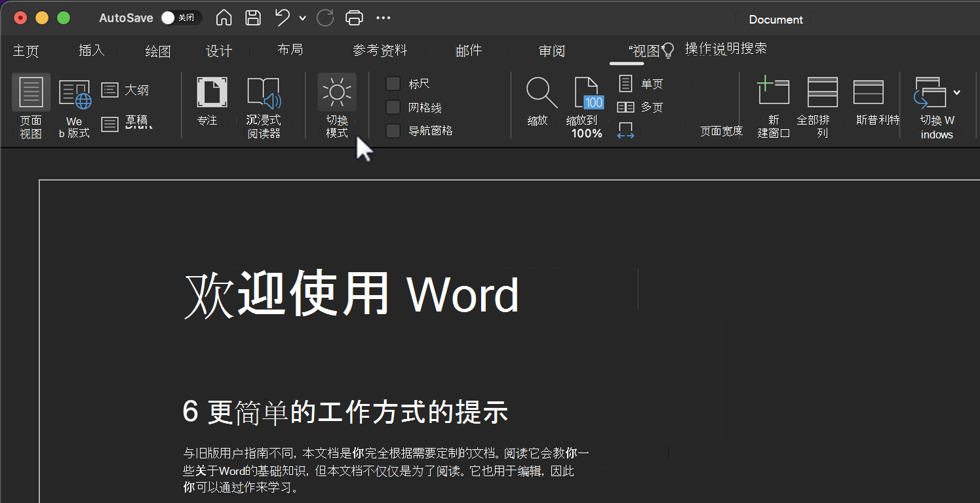This screenshot has height=503, width=980.
Task: Open the 插入 Insert tab
Action: (x=91, y=50)
